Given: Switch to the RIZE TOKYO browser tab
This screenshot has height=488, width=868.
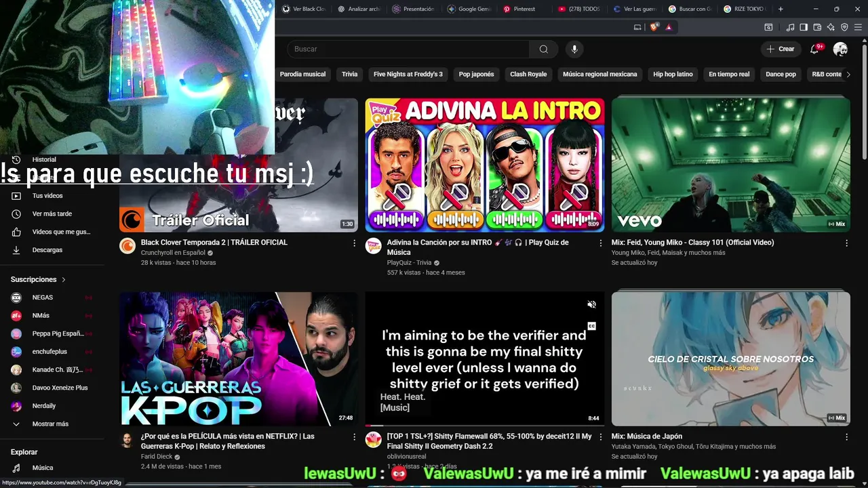Looking at the screenshot, I should pyautogui.click(x=745, y=9).
